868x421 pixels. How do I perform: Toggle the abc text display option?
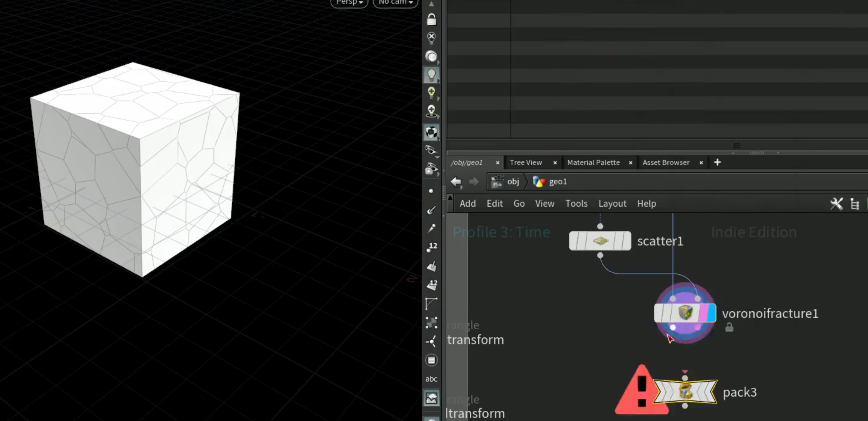(431, 379)
